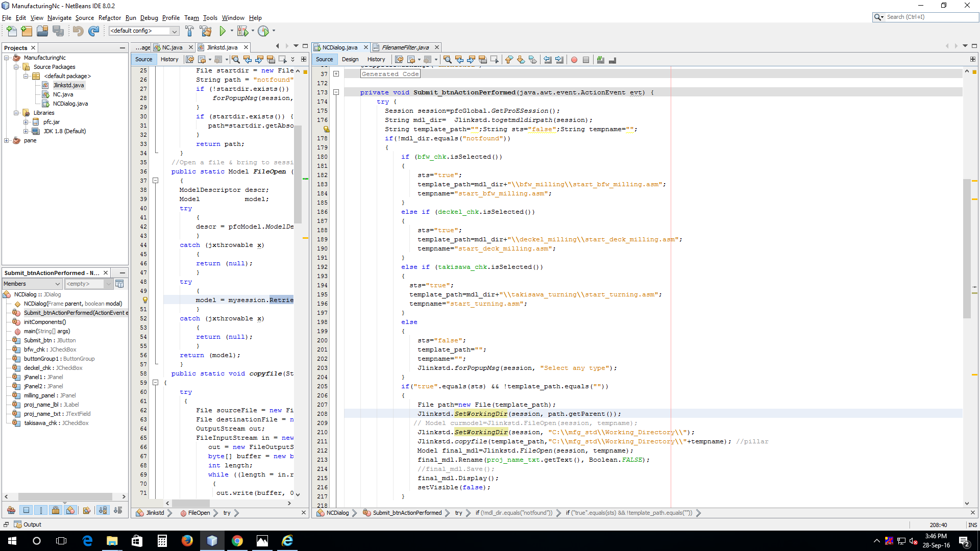Screen dimensions: 980x551
Task: Expand the Generated Code fold
Action: coord(336,74)
